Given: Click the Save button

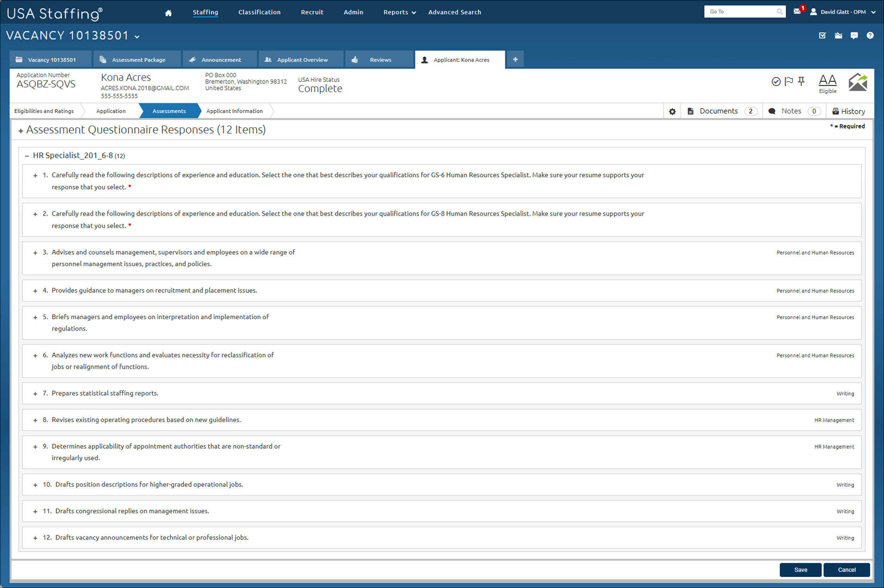Looking at the screenshot, I should pyautogui.click(x=800, y=570).
